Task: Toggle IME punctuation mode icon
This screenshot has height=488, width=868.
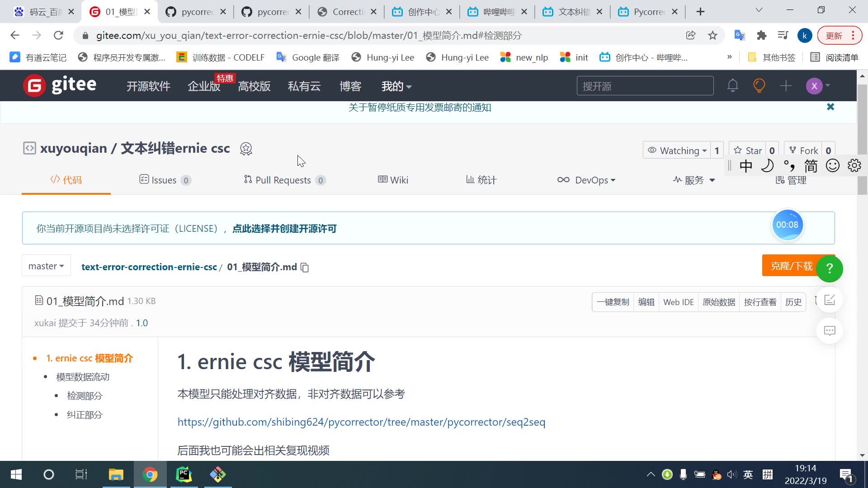Action: click(789, 166)
